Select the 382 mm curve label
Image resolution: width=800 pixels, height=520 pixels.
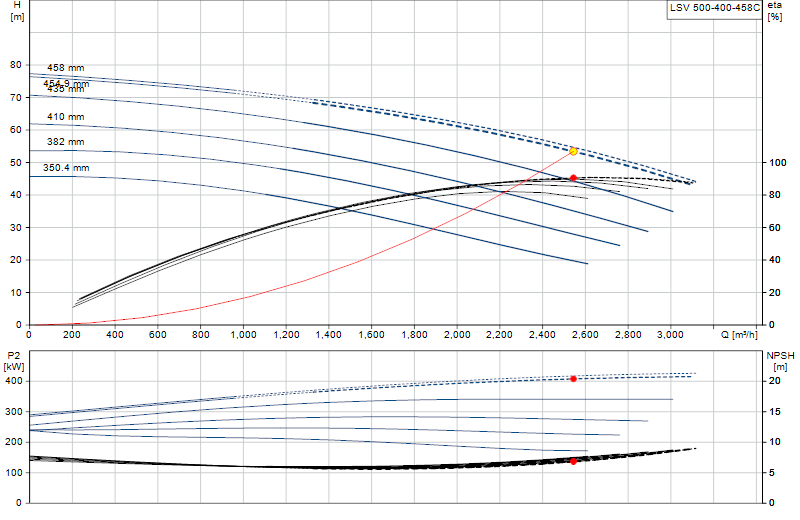point(66,142)
